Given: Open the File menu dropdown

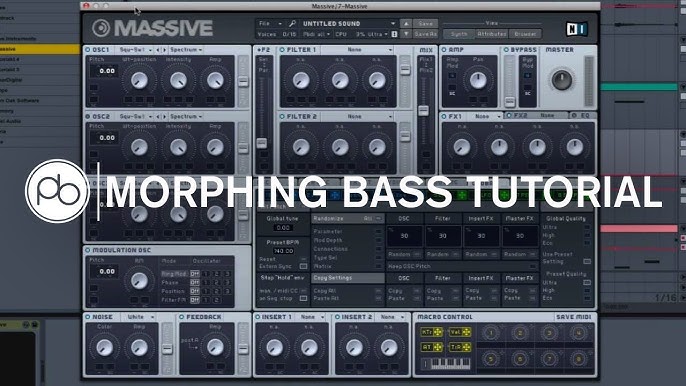Looking at the screenshot, I should point(270,24).
